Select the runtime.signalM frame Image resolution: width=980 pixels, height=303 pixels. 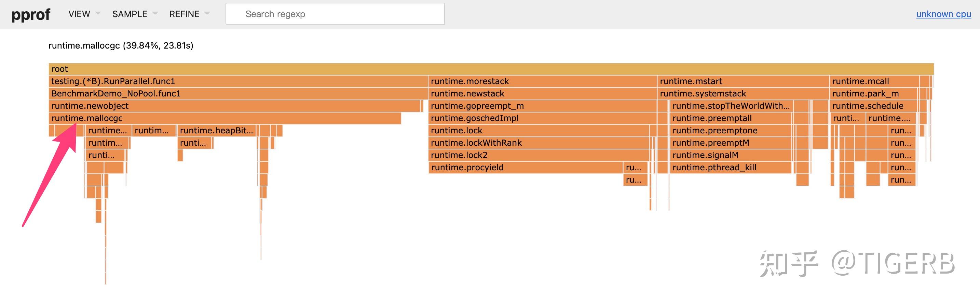731,155
